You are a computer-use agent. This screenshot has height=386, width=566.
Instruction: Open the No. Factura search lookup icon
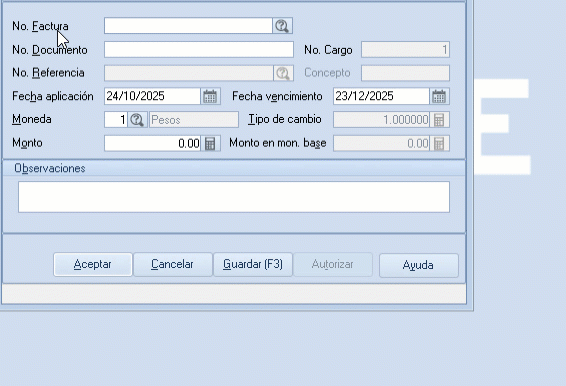282,26
